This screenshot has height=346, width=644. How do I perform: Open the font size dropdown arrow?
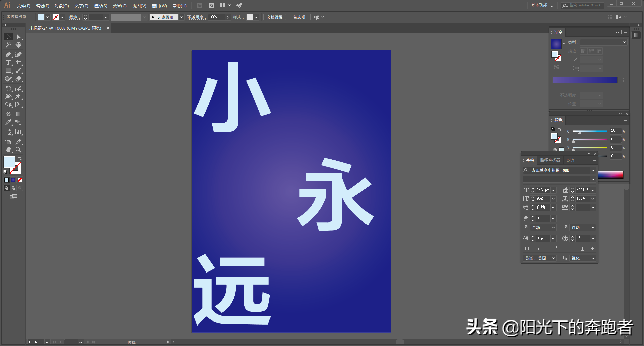click(553, 190)
